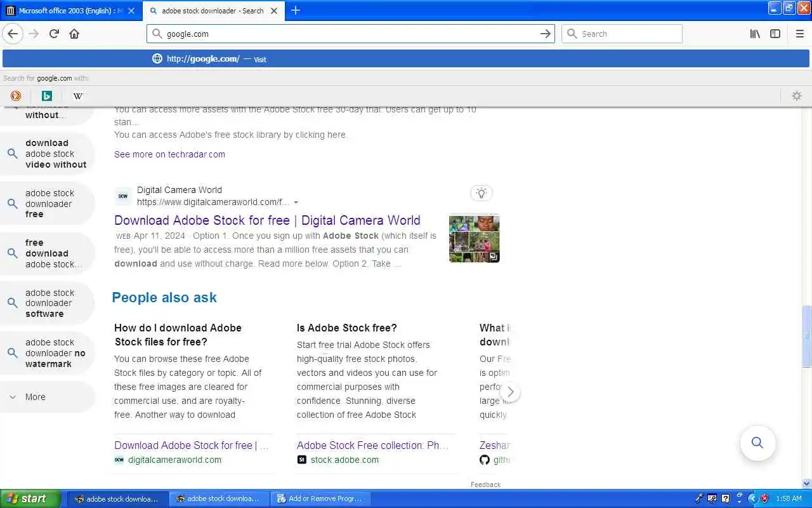Open the Library bookmarks icon
The width and height of the screenshot is (812, 508).
[755, 34]
